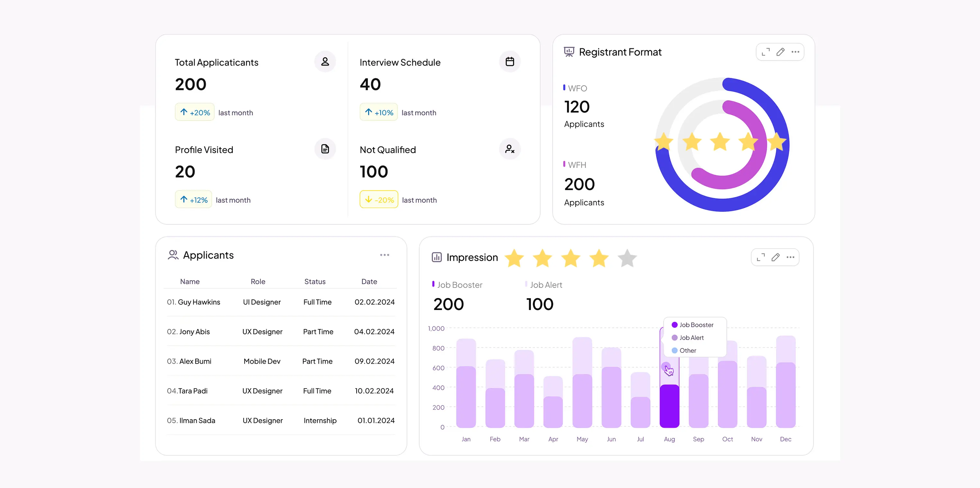Open the Guy Hawkins applicant row

pos(199,302)
